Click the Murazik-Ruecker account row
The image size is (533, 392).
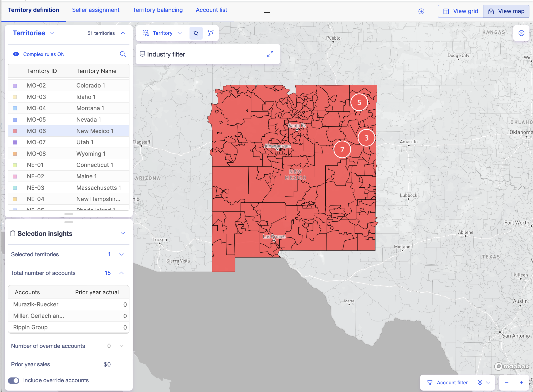pyautogui.click(x=69, y=304)
